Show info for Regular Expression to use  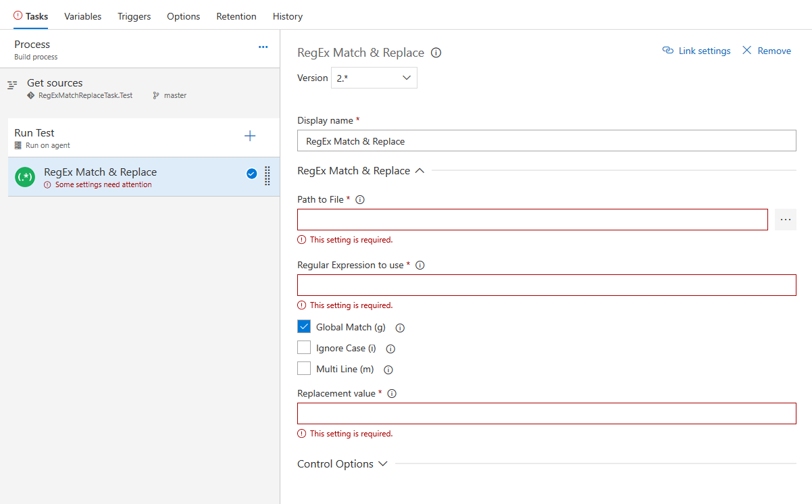click(x=420, y=266)
